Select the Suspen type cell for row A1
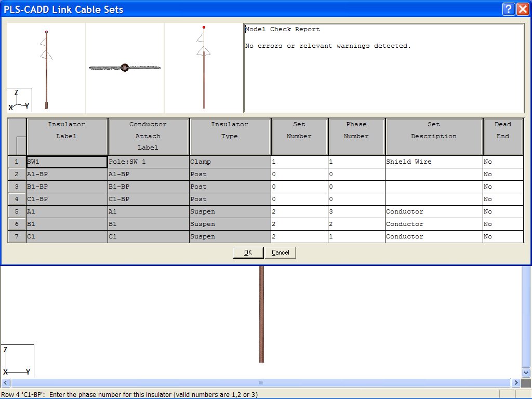The image size is (532, 399). (230, 211)
